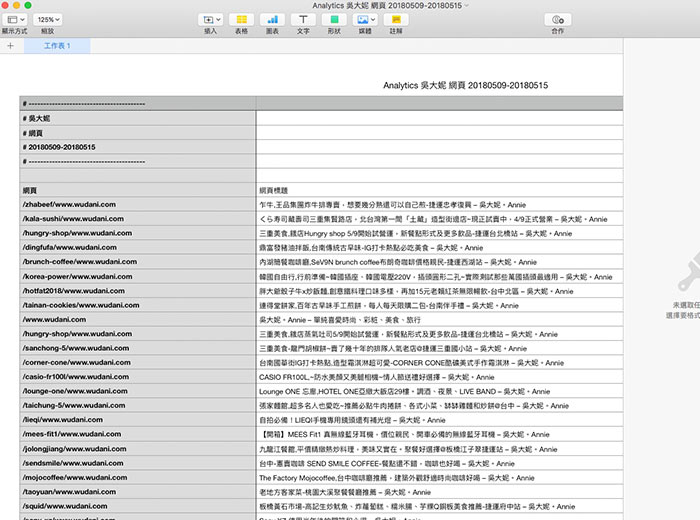Select cell /sanchong-5/www.wudani.com
The width and height of the screenshot is (700, 520).
pos(138,348)
